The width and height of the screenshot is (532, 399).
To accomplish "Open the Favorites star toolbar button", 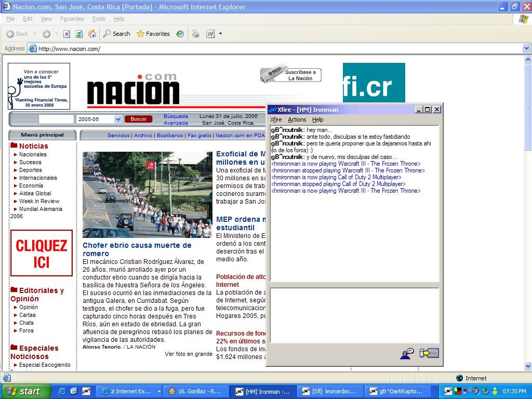I will 153,34.
